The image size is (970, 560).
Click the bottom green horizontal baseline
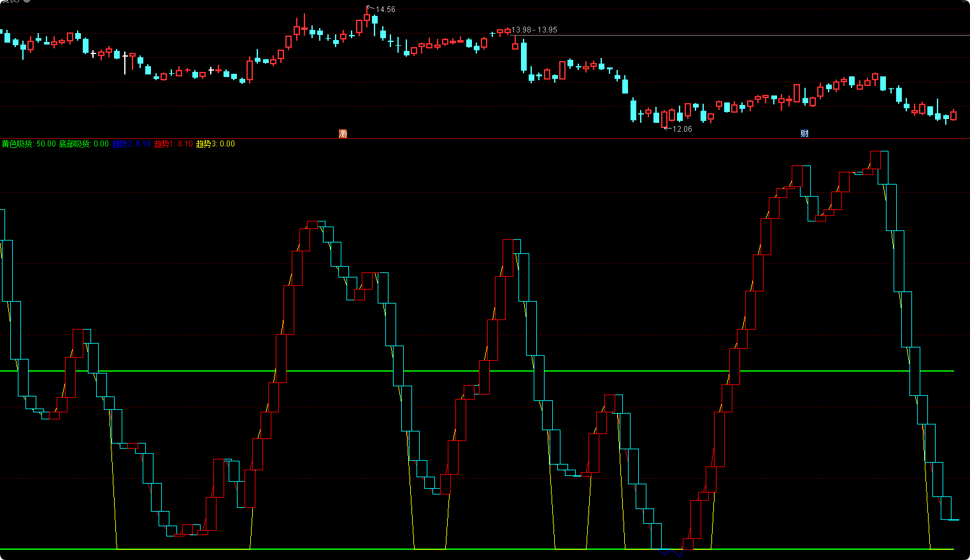tap(477, 549)
